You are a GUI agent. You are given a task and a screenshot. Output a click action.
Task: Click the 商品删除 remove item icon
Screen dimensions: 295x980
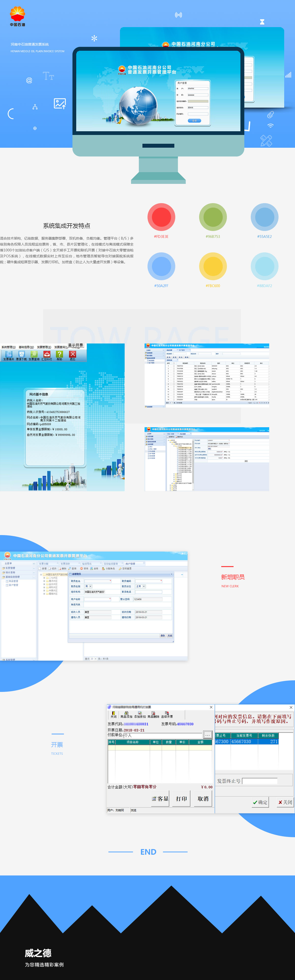pos(153,715)
